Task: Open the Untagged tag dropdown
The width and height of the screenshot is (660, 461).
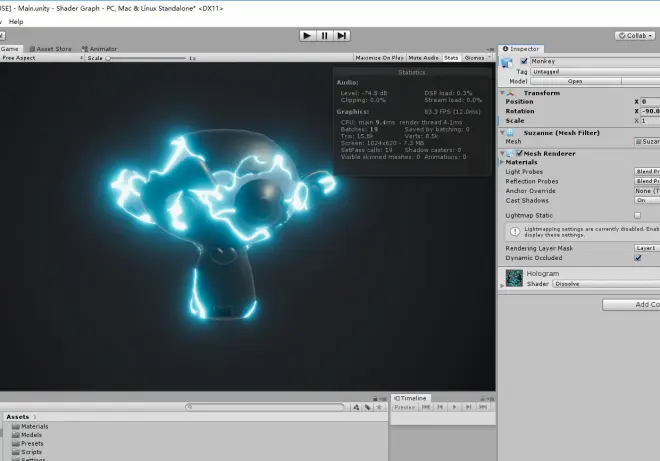Action: coord(595,72)
